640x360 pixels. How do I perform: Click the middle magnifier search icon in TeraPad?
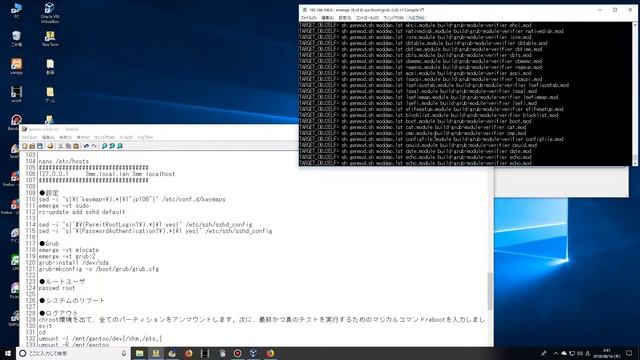[x=112, y=146]
